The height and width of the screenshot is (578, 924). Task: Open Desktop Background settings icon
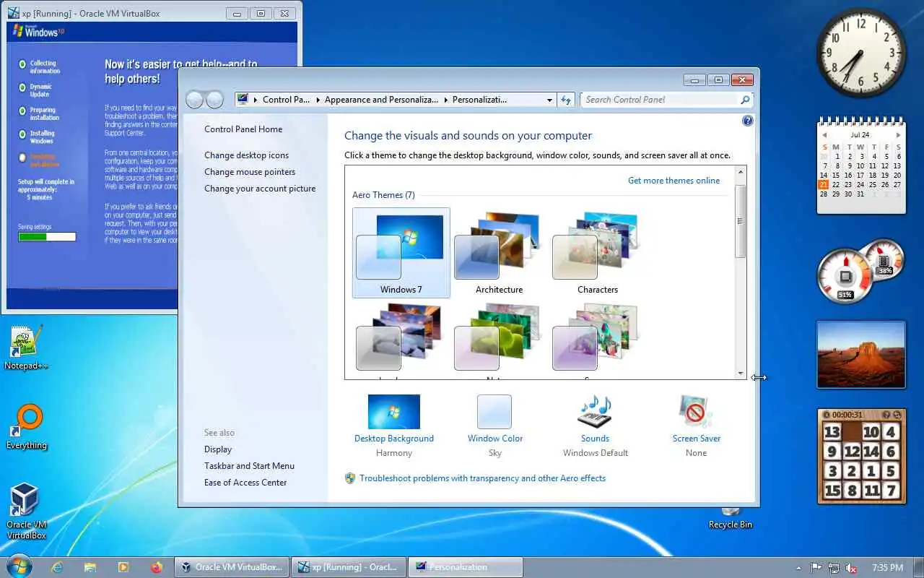(x=393, y=412)
